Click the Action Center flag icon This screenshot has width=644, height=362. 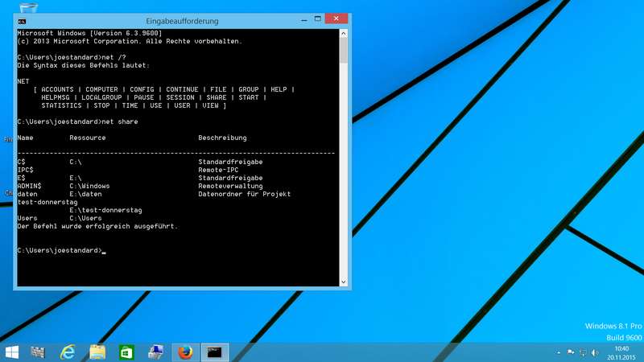click(x=570, y=352)
